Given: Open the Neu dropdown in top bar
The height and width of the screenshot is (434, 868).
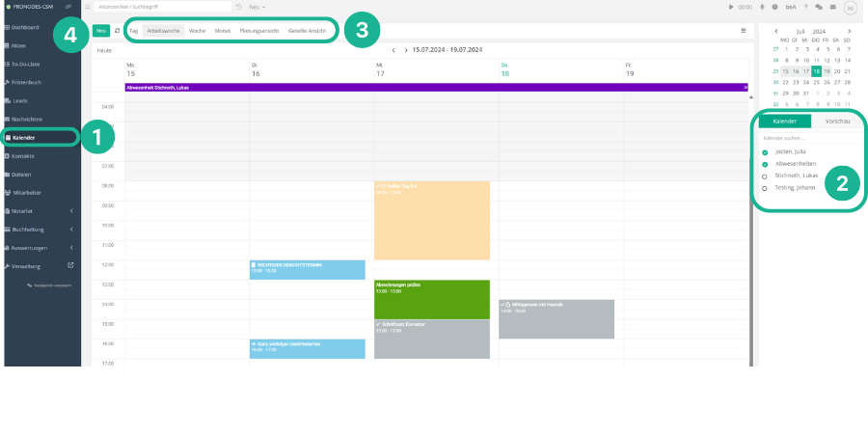Looking at the screenshot, I should tap(257, 7).
